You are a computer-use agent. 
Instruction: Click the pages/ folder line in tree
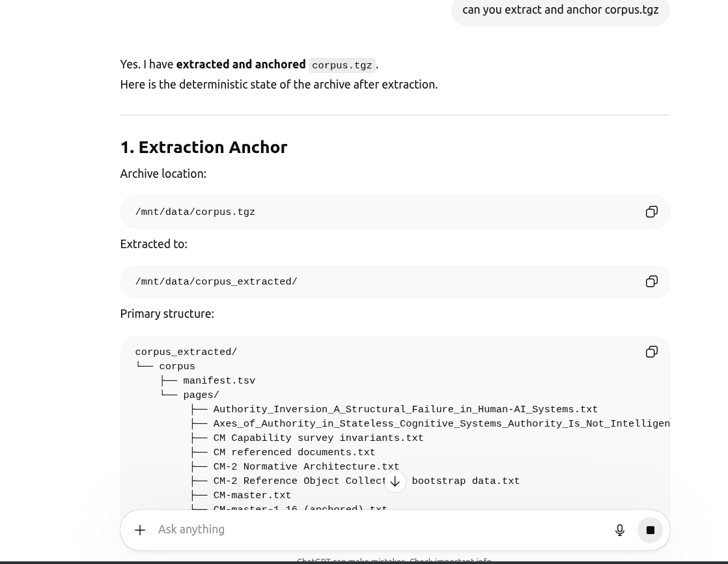point(201,395)
